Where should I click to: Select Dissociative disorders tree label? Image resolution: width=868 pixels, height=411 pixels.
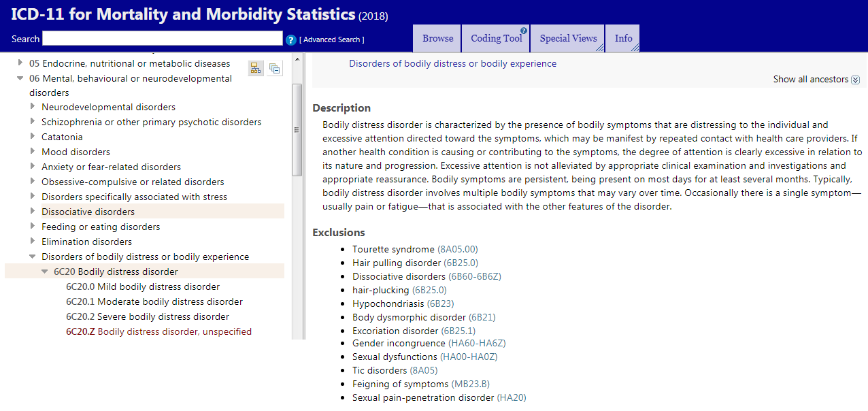click(88, 212)
